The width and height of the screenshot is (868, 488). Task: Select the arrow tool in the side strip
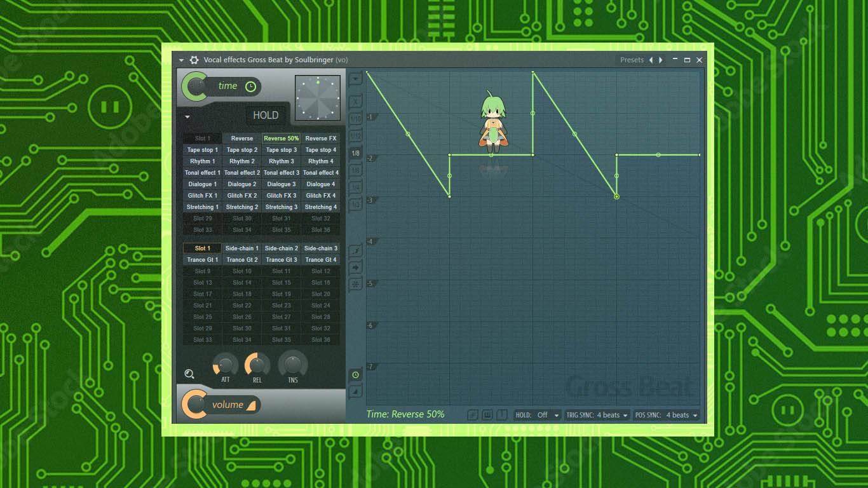pyautogui.click(x=355, y=268)
